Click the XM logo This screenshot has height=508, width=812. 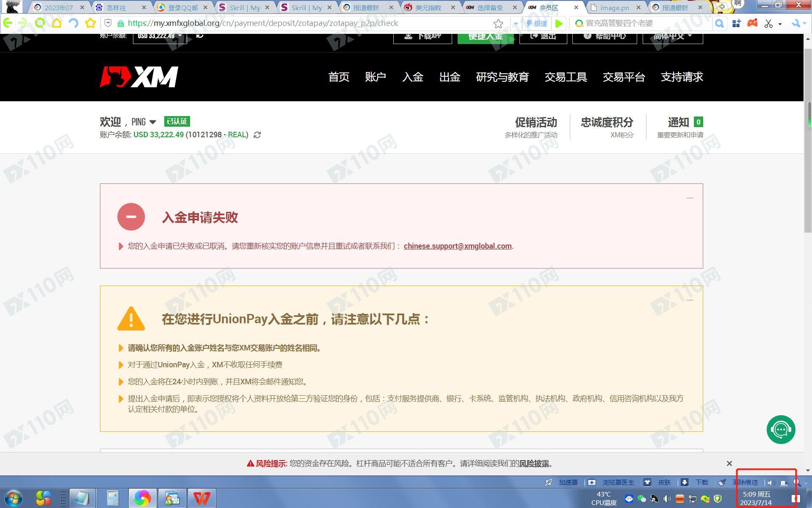pos(139,77)
